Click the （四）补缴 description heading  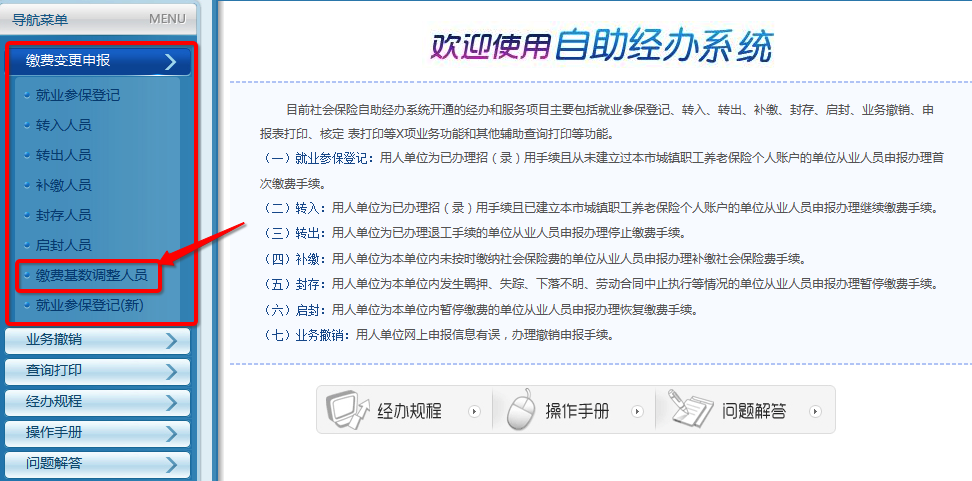coord(294,258)
